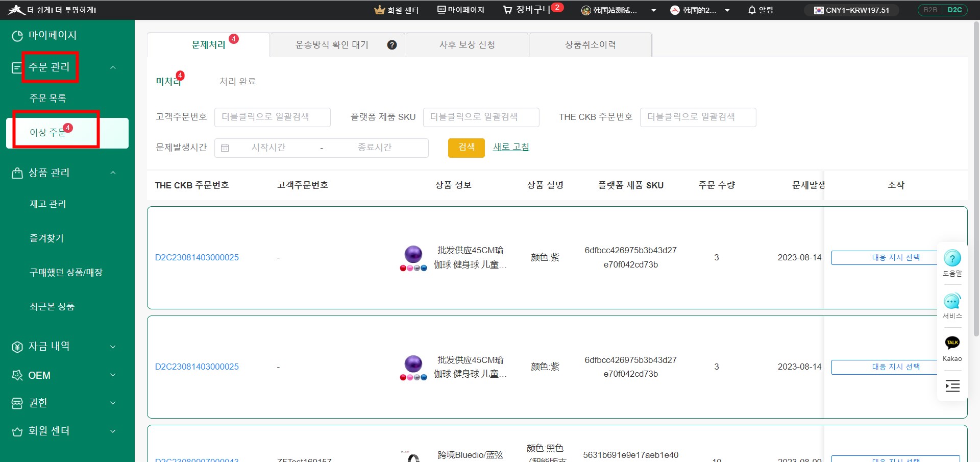The image size is (980, 462).
Task: Select the 문제처리 tab
Action: [208, 45]
